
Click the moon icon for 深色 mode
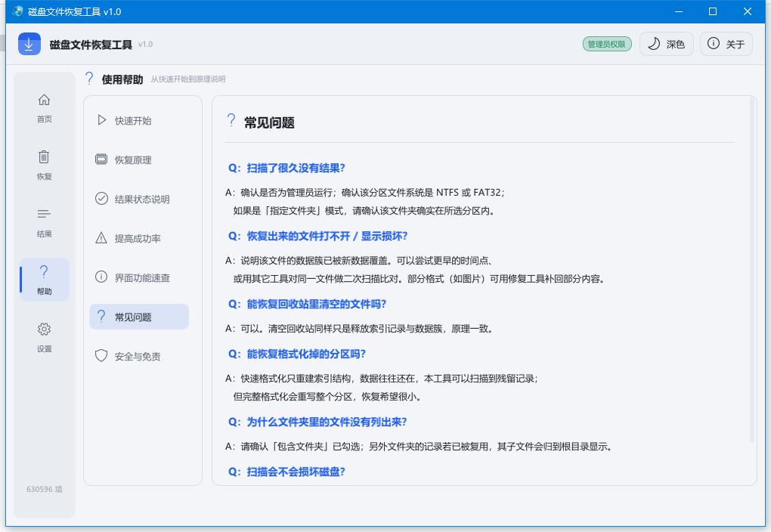[x=654, y=44]
